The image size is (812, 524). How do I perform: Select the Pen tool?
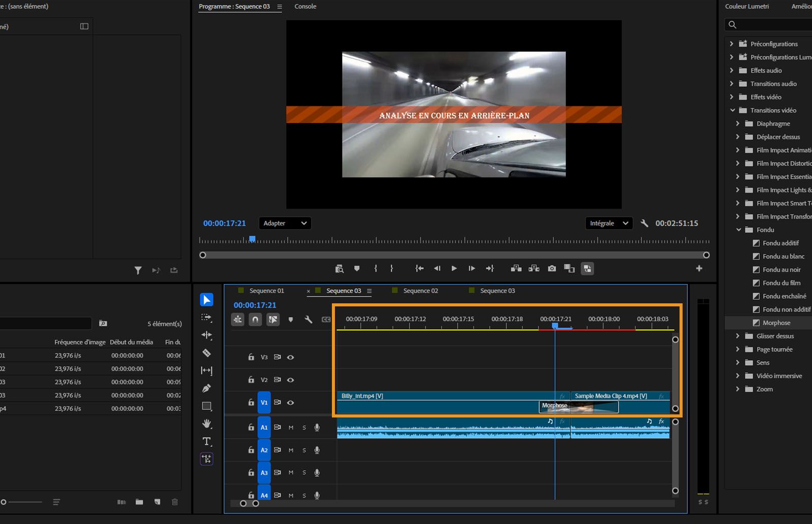207,388
